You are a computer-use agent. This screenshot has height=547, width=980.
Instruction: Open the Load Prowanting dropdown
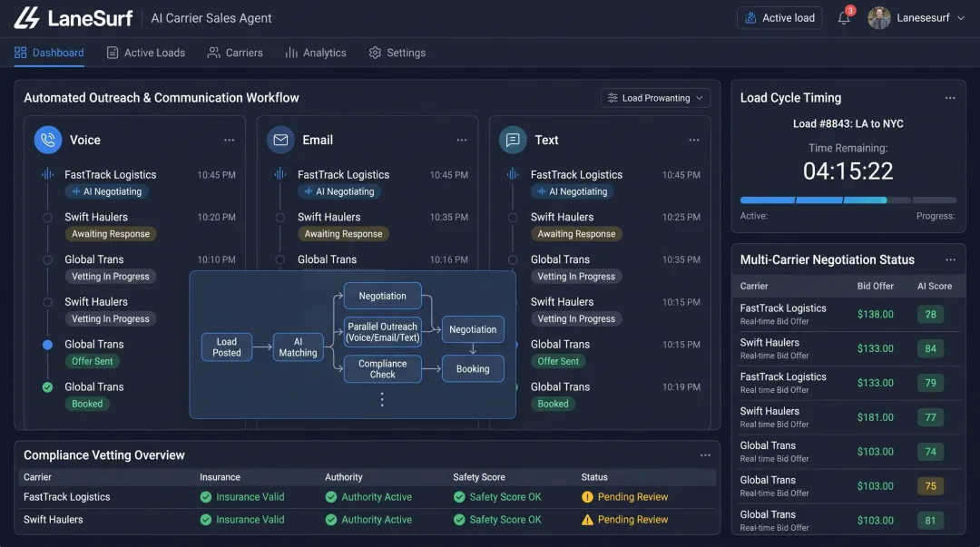tap(656, 98)
